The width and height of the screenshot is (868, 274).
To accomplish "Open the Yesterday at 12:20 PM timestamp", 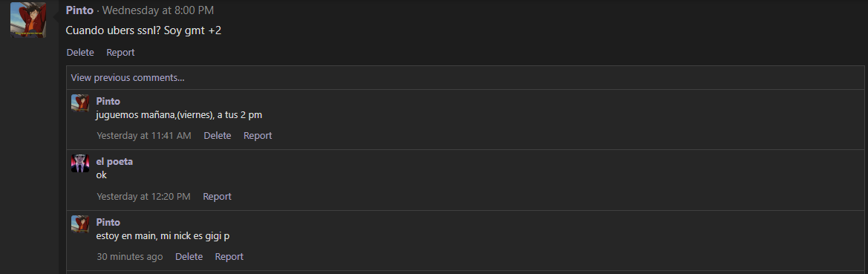I will (143, 197).
